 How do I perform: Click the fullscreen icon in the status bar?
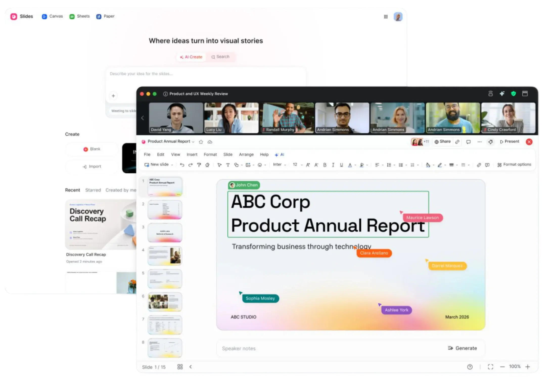490,367
